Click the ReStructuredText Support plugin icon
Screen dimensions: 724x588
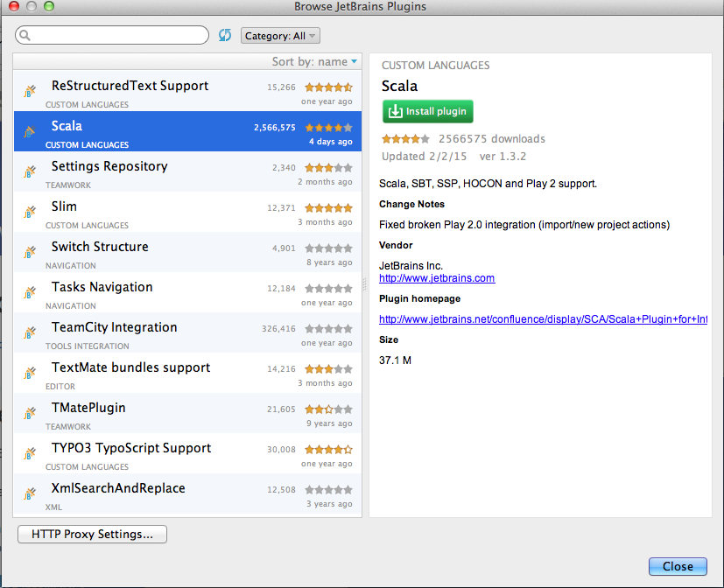pos(30,90)
